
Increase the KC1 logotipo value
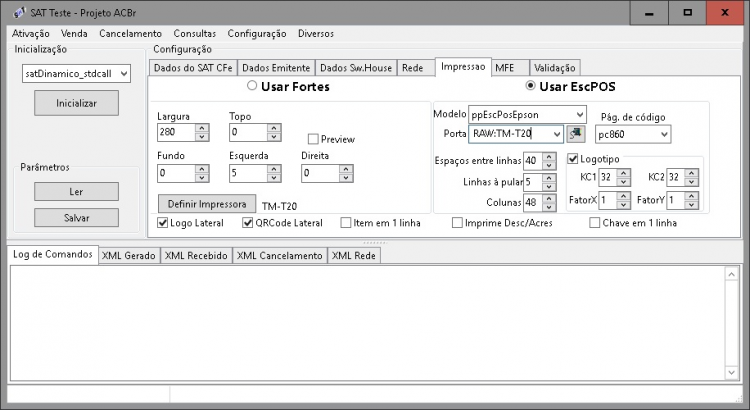(x=623, y=173)
